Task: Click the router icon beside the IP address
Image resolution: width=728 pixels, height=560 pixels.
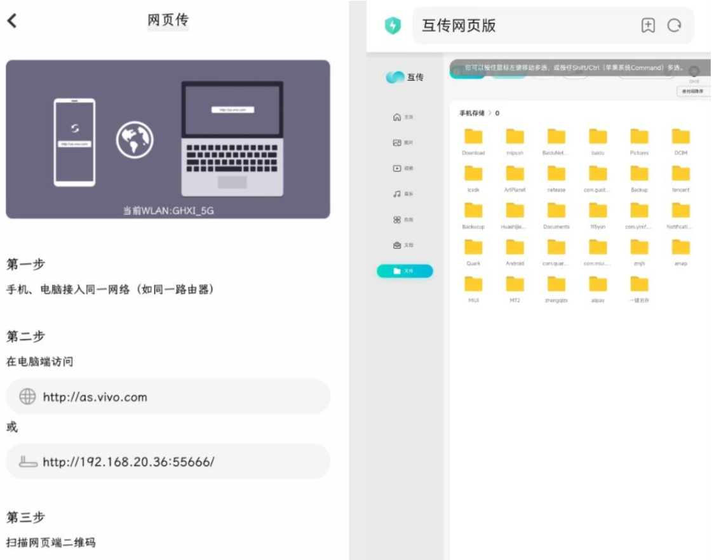Action: coord(28,461)
